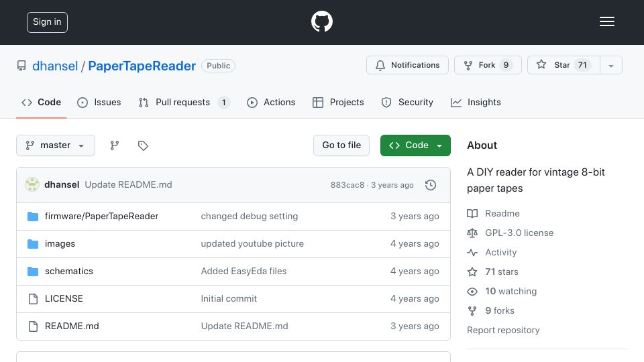Open the PaperTapeReader repository link
The height and width of the screenshot is (362, 644).
pyautogui.click(x=142, y=66)
